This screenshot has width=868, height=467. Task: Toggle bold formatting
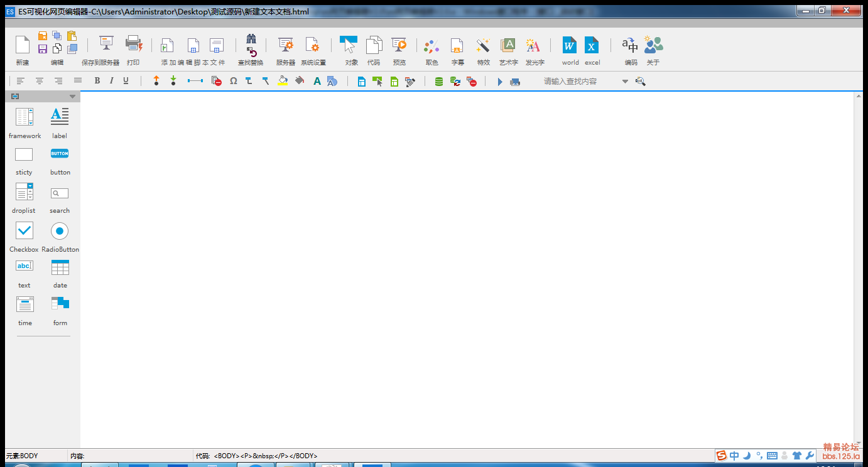(97, 81)
